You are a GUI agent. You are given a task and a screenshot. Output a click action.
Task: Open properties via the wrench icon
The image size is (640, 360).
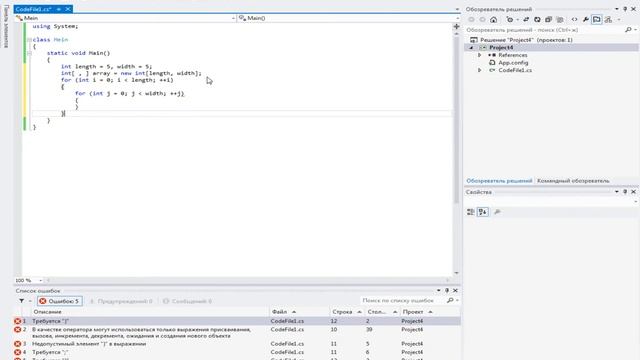(x=586, y=19)
